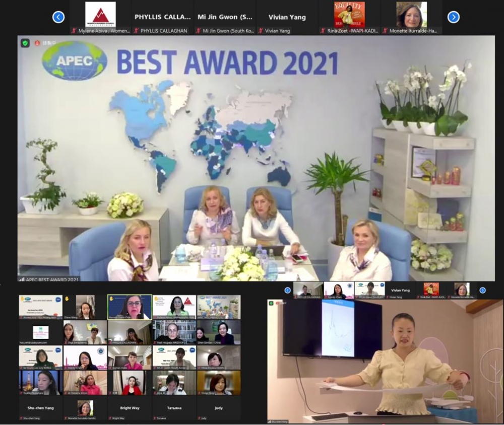This screenshot has height=425, width=504.
Task: Select the Bright Way tile in the gallery grid
Action: tap(130, 408)
